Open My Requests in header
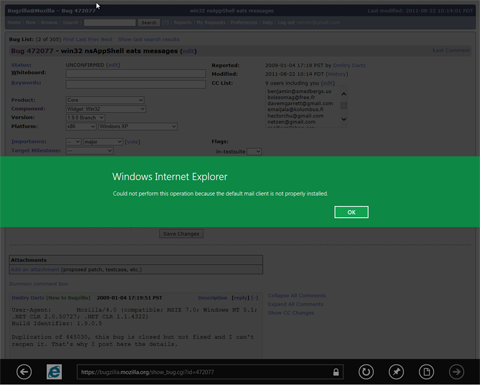This screenshot has width=480, height=385. coord(211,22)
